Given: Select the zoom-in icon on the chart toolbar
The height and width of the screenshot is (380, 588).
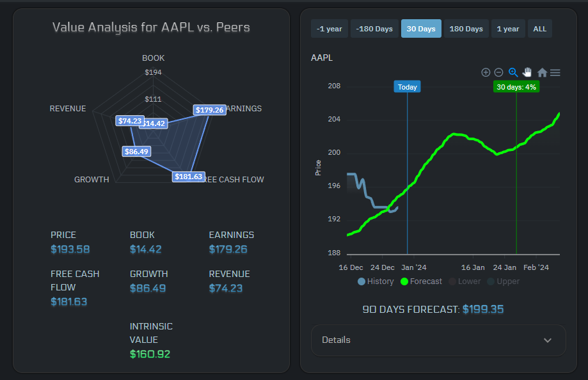Looking at the screenshot, I should [486, 72].
